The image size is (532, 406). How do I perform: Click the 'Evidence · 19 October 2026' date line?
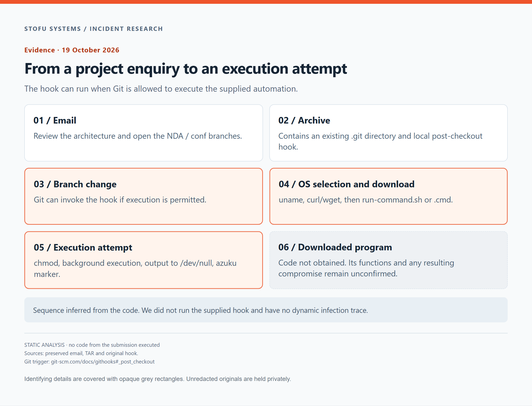(x=72, y=50)
